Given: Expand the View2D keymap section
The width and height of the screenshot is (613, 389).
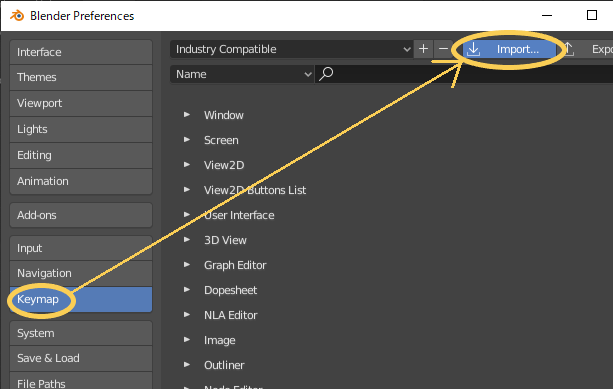Looking at the screenshot, I should pyautogui.click(x=187, y=165).
